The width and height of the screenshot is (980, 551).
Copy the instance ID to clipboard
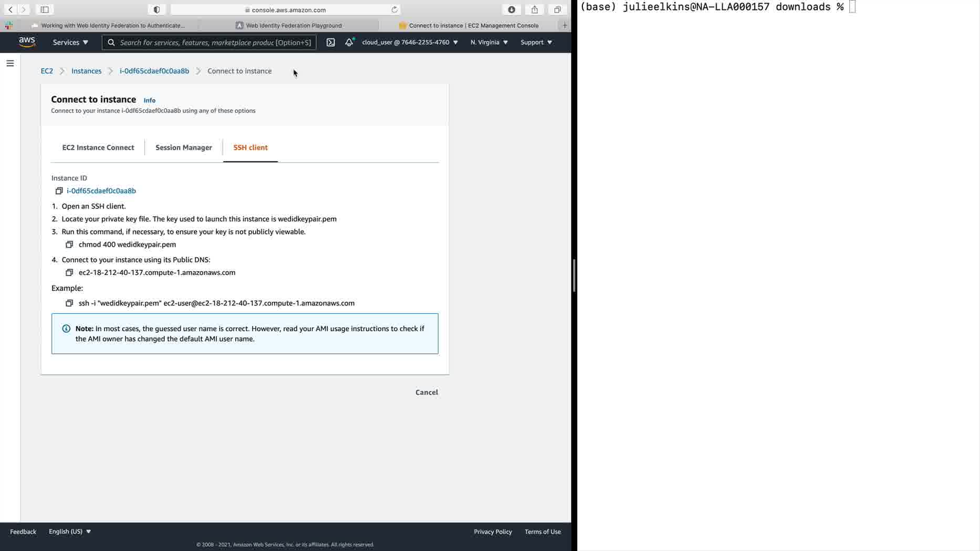[x=59, y=191]
